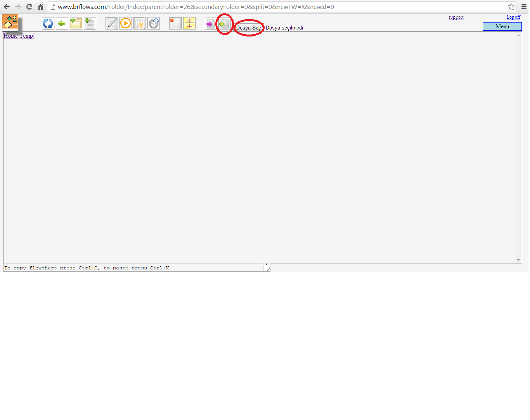530x420 pixels.
Task: Click the blue refresh arrows icon
Action: coord(48,24)
